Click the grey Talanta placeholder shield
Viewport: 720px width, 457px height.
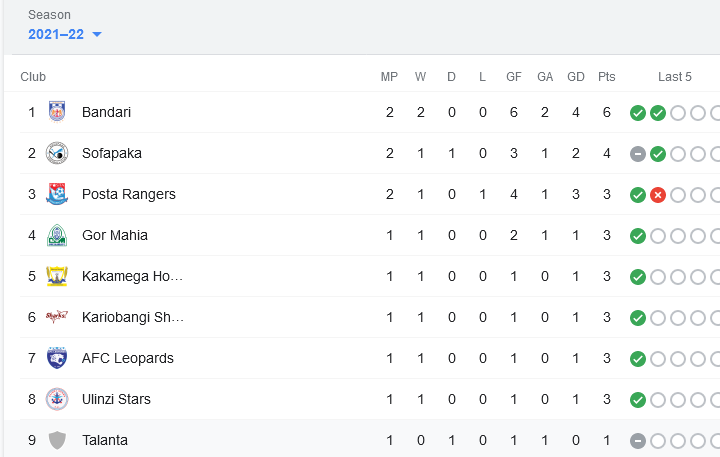click(57, 440)
